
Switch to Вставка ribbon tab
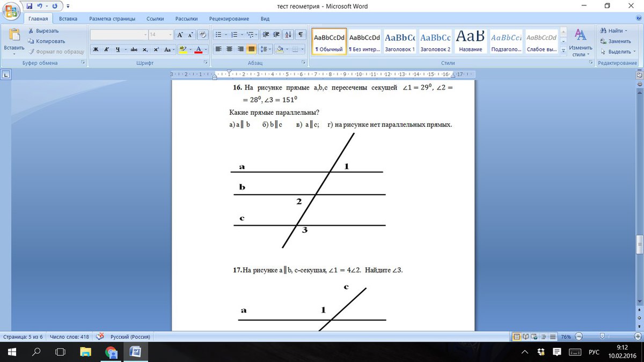(68, 19)
